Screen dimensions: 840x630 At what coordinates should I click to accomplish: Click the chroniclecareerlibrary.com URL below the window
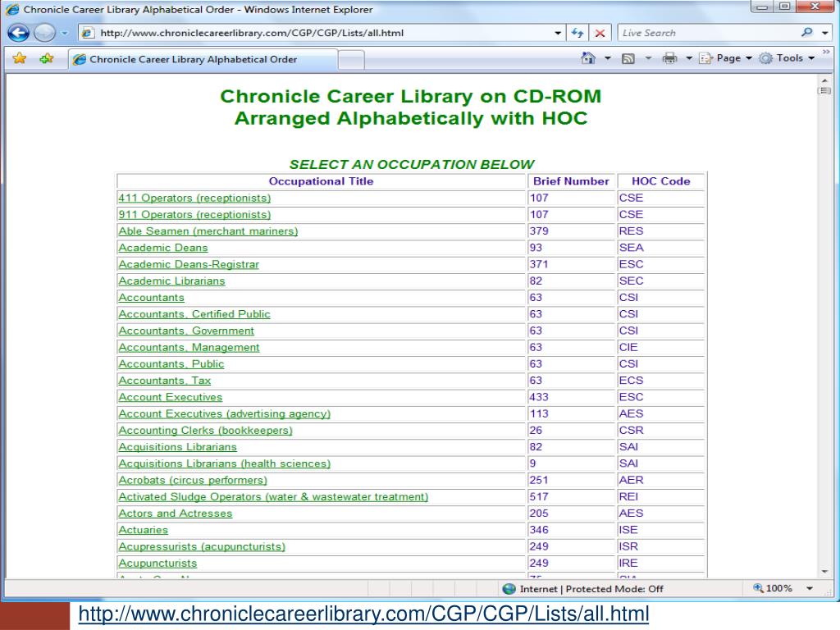(363, 614)
